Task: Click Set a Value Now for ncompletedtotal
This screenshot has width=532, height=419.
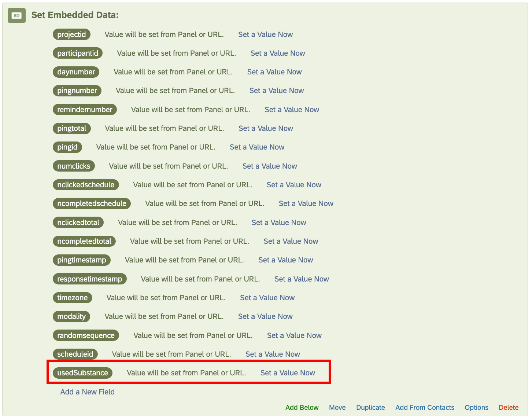Action: coord(291,241)
